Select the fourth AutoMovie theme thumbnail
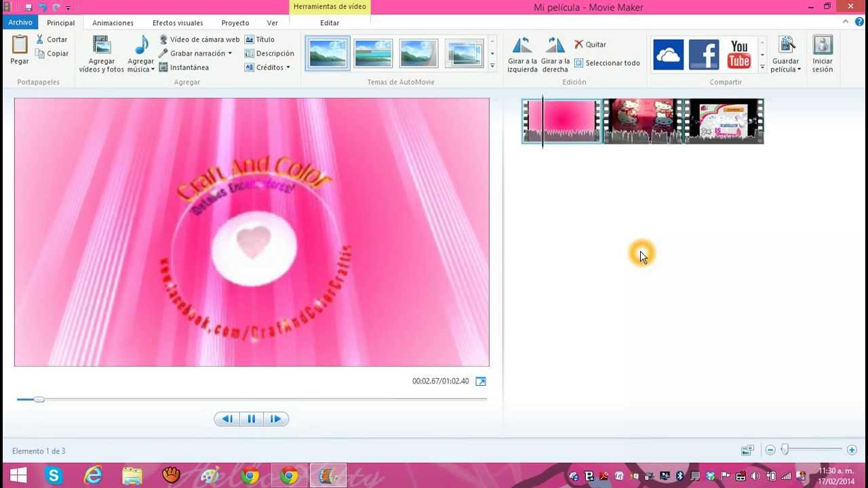This screenshot has width=868, height=488. coord(464,54)
